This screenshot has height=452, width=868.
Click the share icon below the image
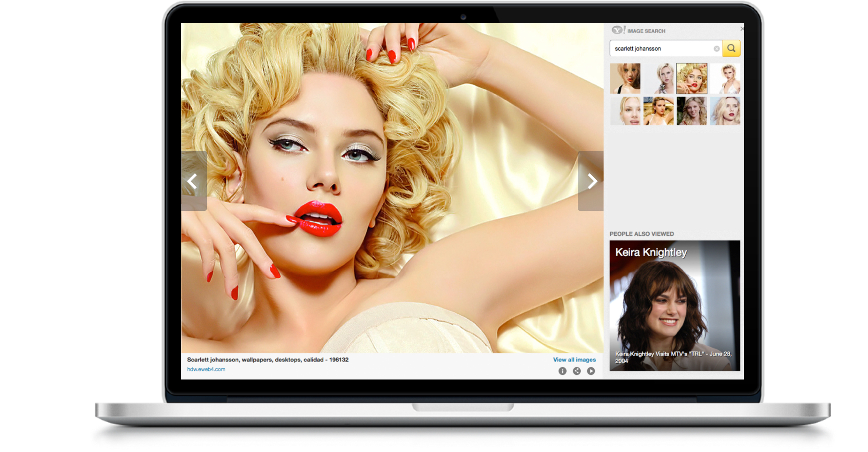click(x=576, y=371)
